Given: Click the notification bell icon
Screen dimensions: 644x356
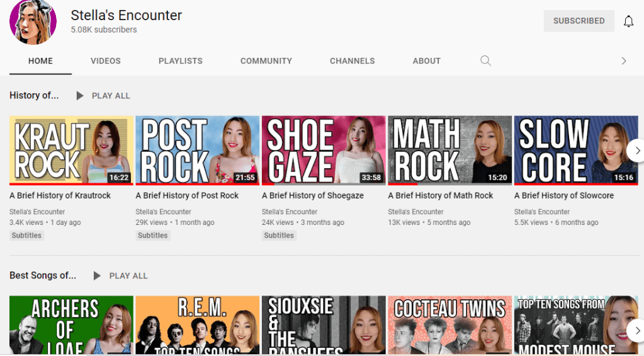Looking at the screenshot, I should 628,21.
